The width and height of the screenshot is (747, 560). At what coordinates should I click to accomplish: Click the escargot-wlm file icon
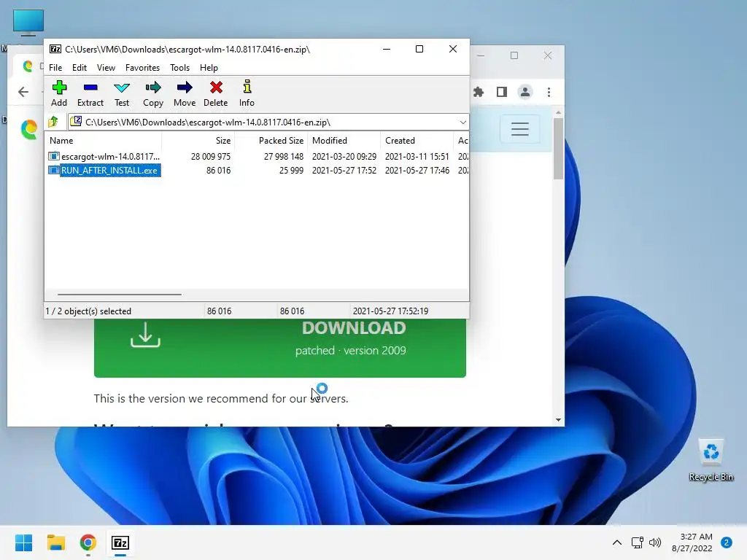[54, 156]
